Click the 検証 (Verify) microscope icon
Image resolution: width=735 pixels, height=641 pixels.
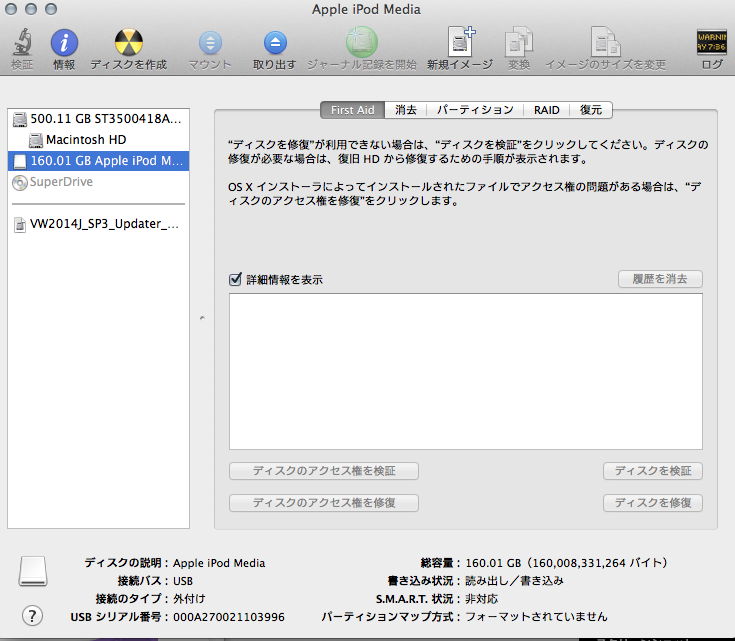pyautogui.click(x=21, y=44)
